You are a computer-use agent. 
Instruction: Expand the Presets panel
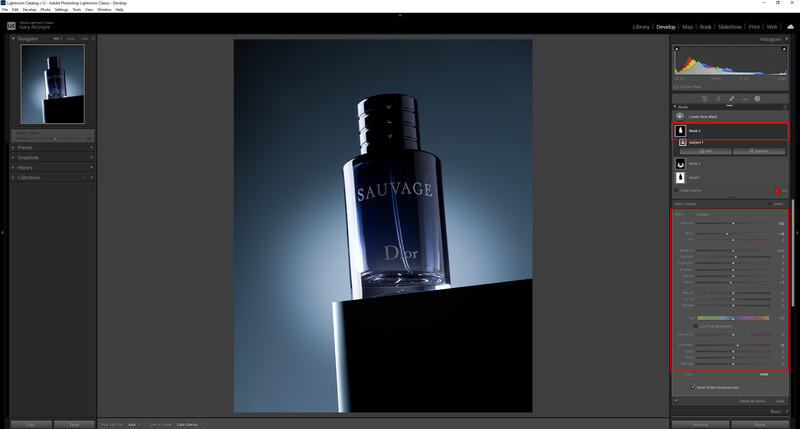point(13,147)
